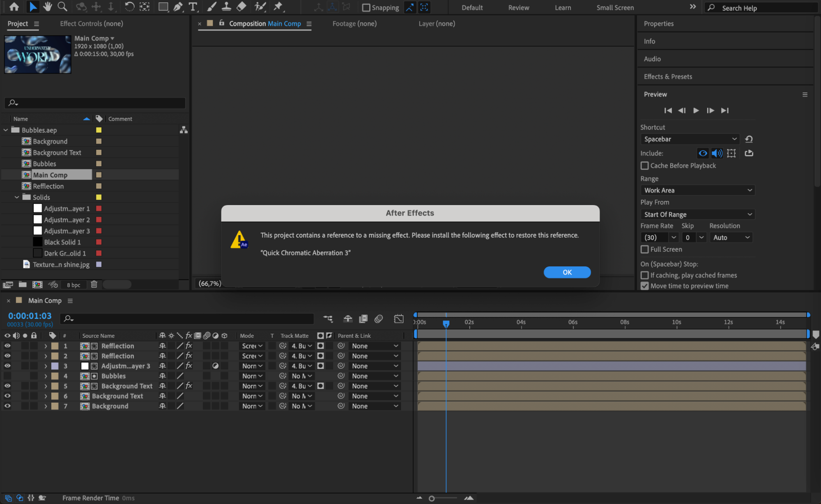Image resolution: width=821 pixels, height=504 pixels.
Task: Select the Hand tool
Action: [x=47, y=7]
